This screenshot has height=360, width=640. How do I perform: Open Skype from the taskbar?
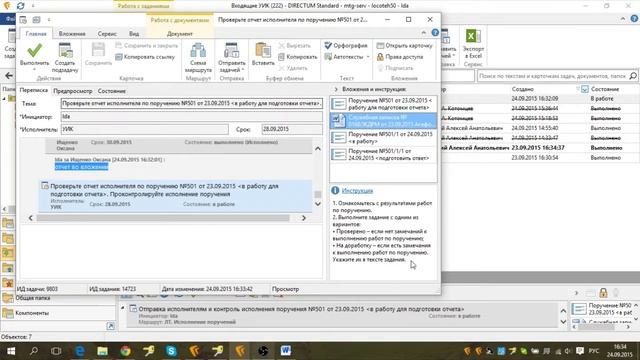click(x=171, y=351)
